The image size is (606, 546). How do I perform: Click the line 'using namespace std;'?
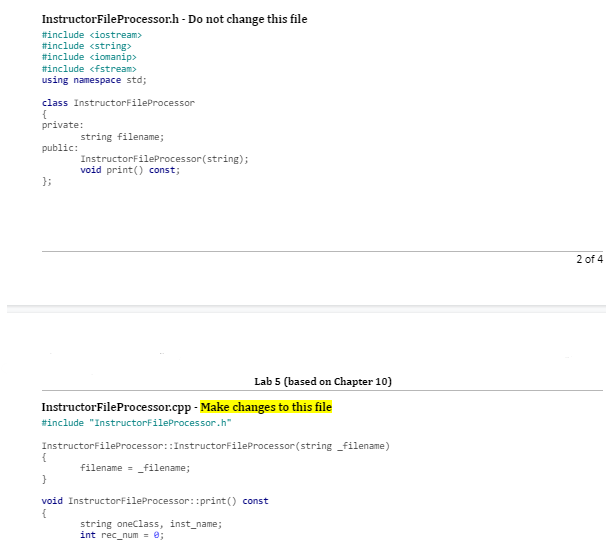94,80
